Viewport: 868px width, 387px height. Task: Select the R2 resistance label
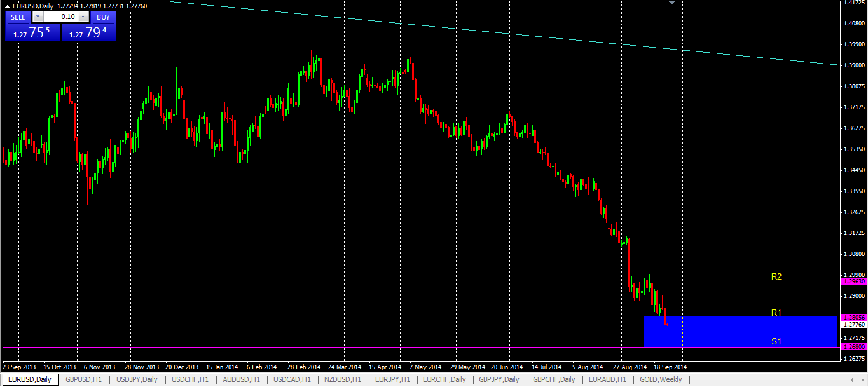776,276
